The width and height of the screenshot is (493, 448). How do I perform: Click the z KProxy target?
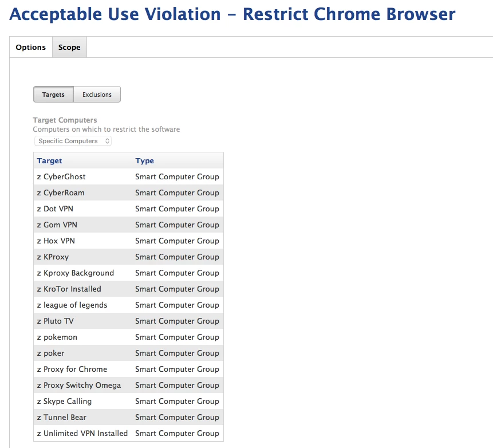pyautogui.click(x=129, y=257)
